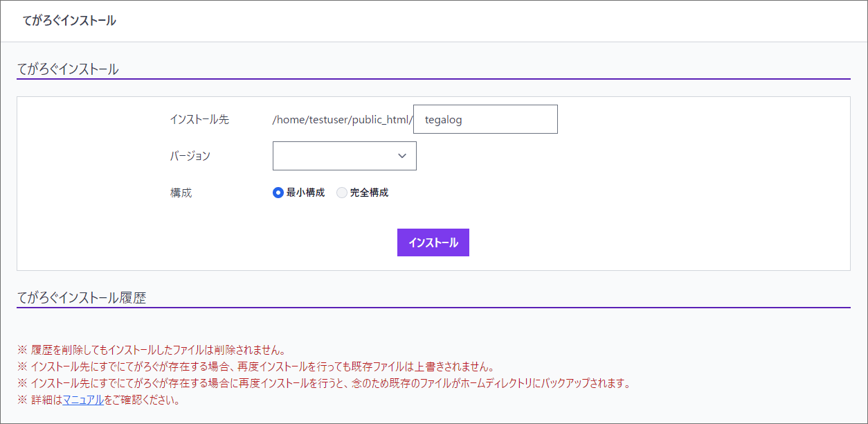Viewport: 868px width, 424px height.
Task: Open the バージョン dropdown
Action: (x=345, y=156)
